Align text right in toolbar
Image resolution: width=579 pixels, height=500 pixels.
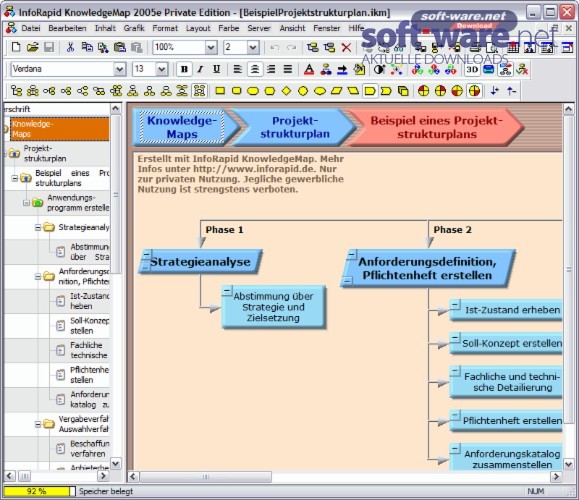point(271,69)
